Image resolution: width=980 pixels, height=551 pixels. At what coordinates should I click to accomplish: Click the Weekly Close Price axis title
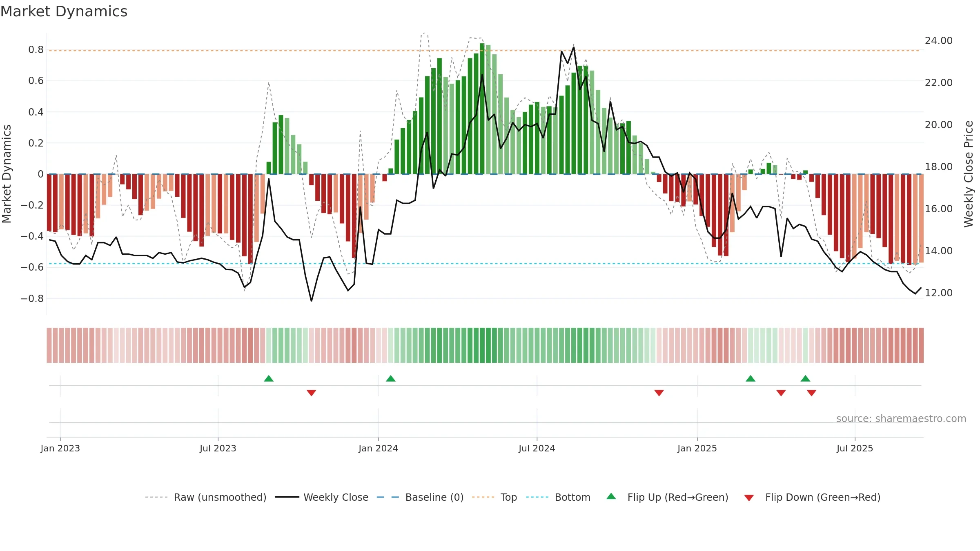coord(969,174)
